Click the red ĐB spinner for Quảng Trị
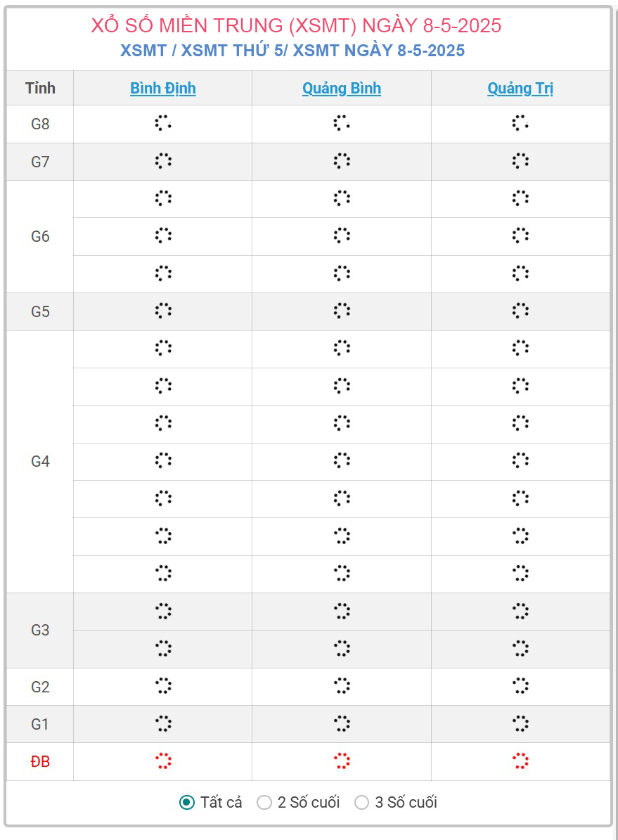The width and height of the screenshot is (618, 840). pyautogui.click(x=520, y=761)
